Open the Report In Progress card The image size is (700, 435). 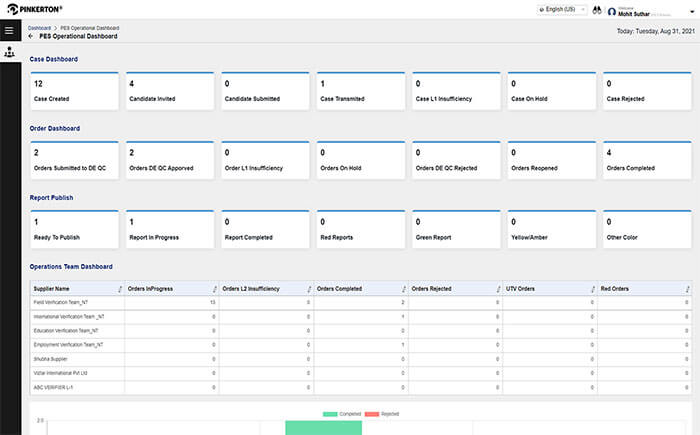tap(170, 229)
